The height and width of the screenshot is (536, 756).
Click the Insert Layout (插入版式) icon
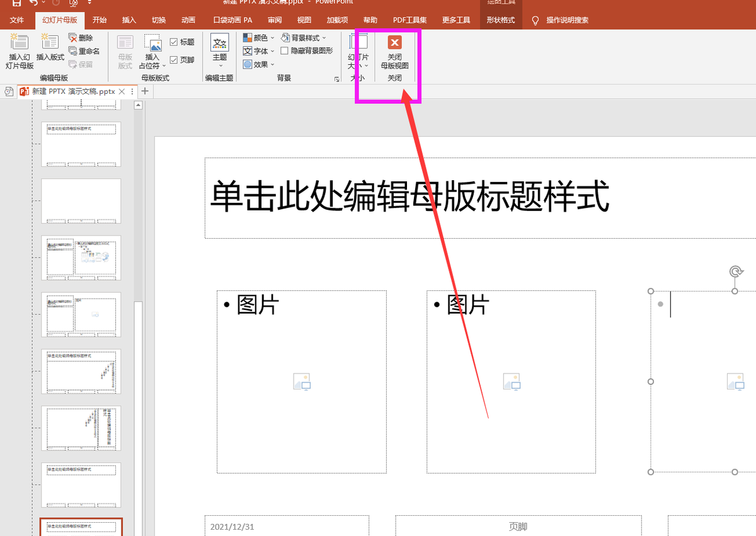point(50,42)
